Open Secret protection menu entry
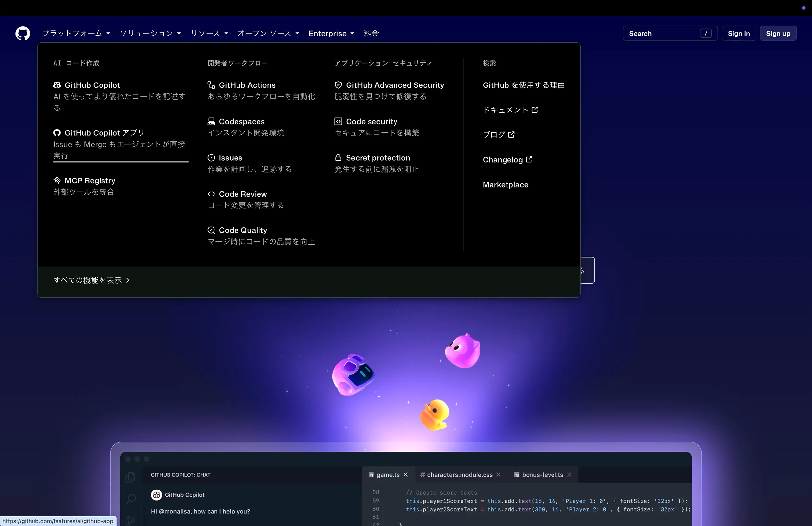812x526 pixels. pyautogui.click(x=377, y=163)
